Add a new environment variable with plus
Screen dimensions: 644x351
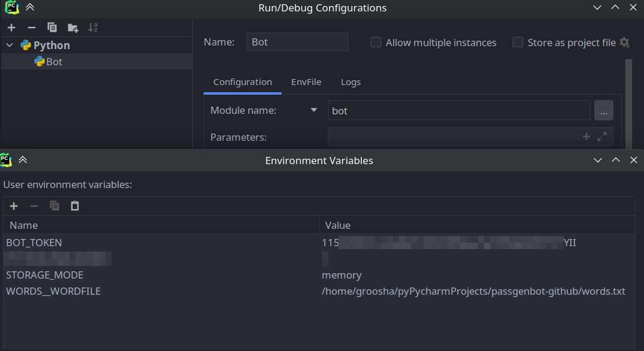pyautogui.click(x=14, y=206)
